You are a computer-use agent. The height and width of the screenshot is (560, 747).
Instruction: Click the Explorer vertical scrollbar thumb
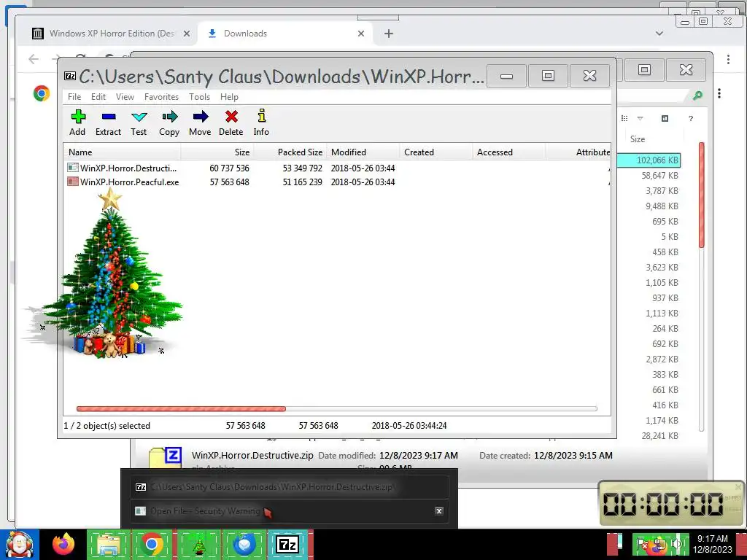tap(701, 194)
